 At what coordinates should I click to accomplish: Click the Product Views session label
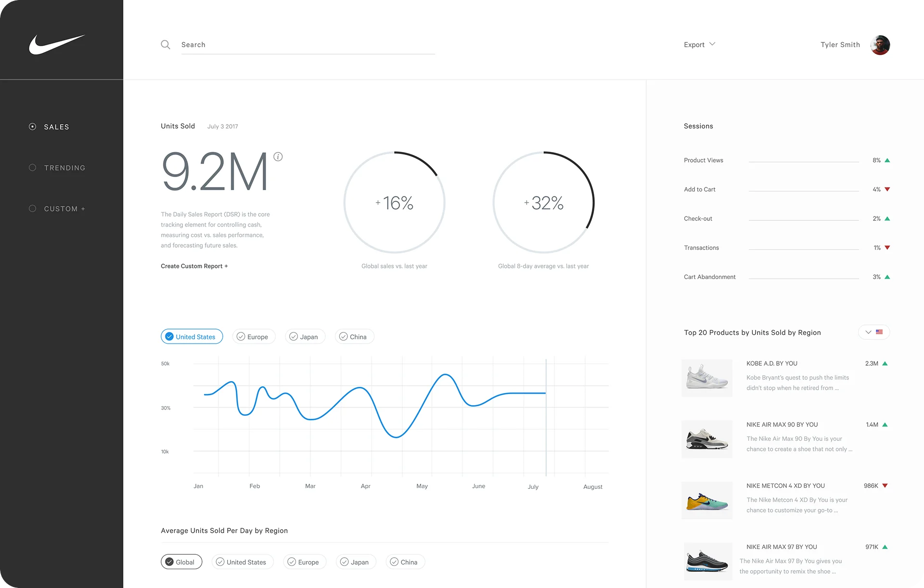(703, 160)
